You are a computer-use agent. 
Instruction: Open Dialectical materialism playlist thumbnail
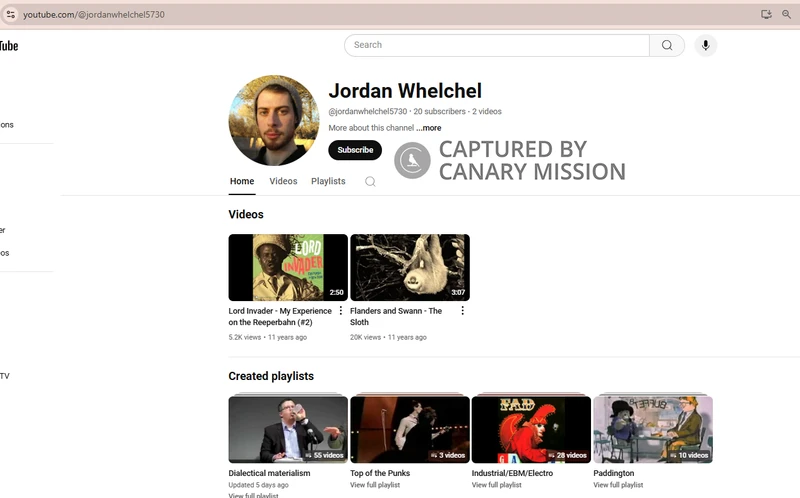pyautogui.click(x=288, y=430)
